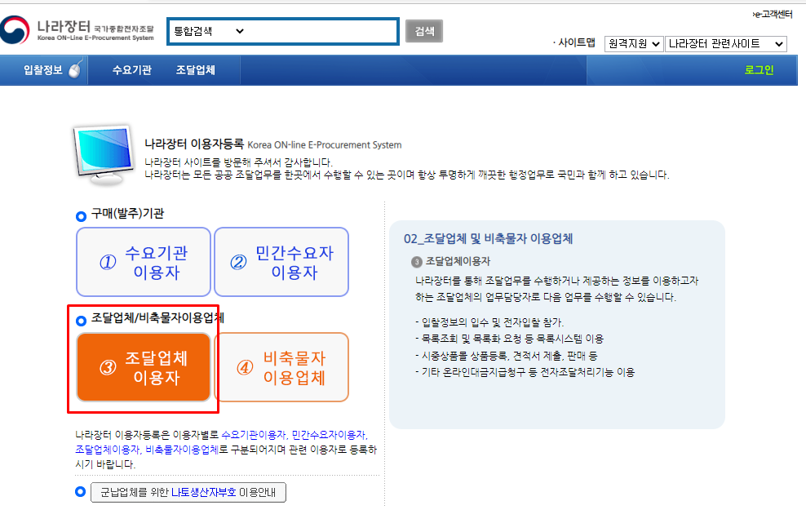Select ③ 조달업체 이용자 button
Screen dimensions: 806x532
pos(144,367)
